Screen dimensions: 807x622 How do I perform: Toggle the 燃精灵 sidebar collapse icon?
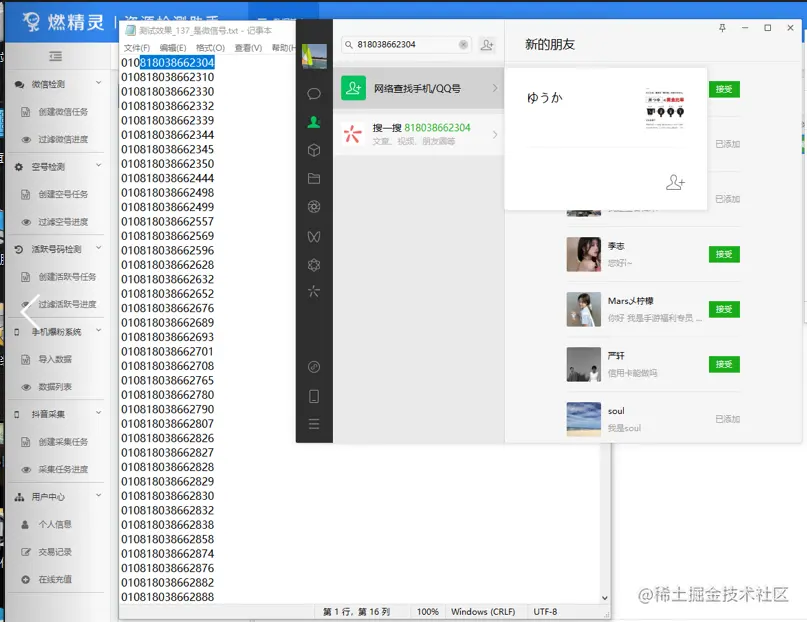(x=56, y=56)
